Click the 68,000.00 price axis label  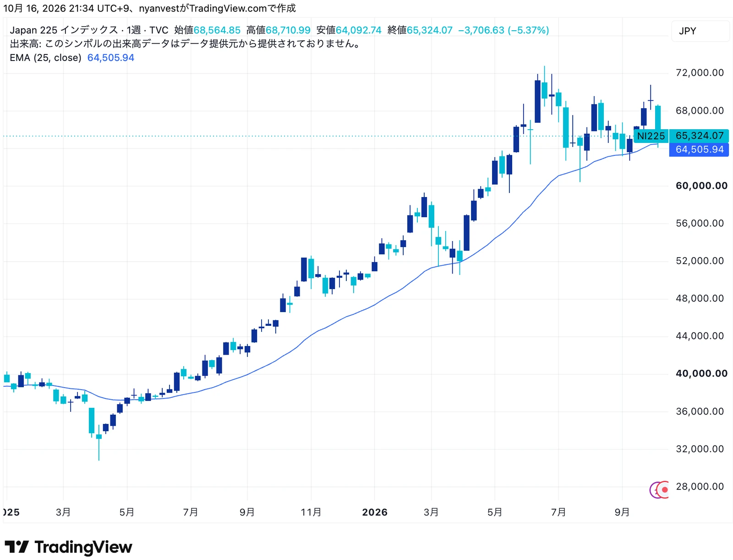pyautogui.click(x=700, y=110)
